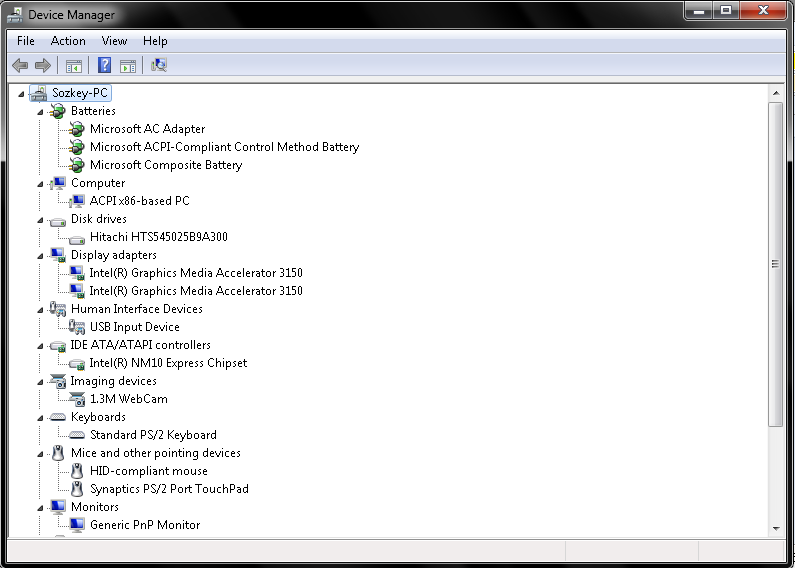Click the scrollbar up arrow

(x=776, y=93)
